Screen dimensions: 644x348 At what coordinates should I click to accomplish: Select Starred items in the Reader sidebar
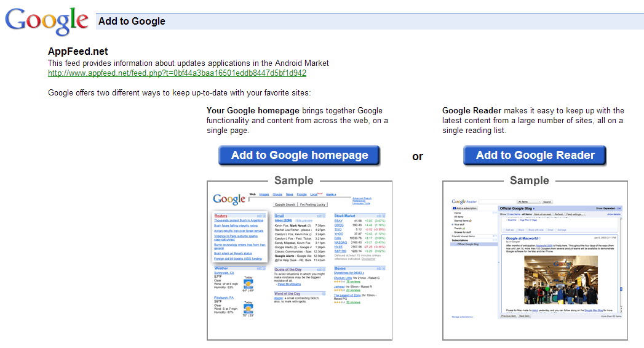coord(464,221)
